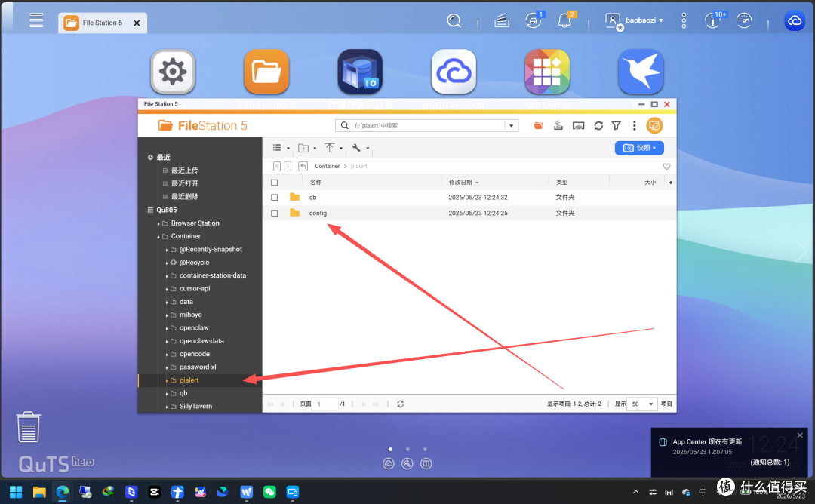The width and height of the screenshot is (815, 504).
Task: Click the page number input field
Action: coord(324,404)
